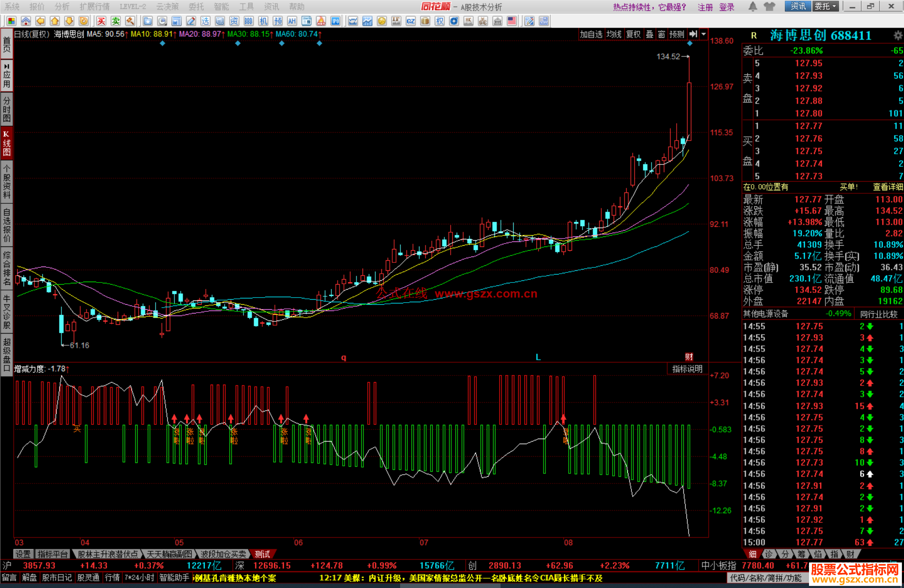Toggle the 叠 overlay chart button
The height and width of the screenshot is (588, 904).
[x=650, y=34]
